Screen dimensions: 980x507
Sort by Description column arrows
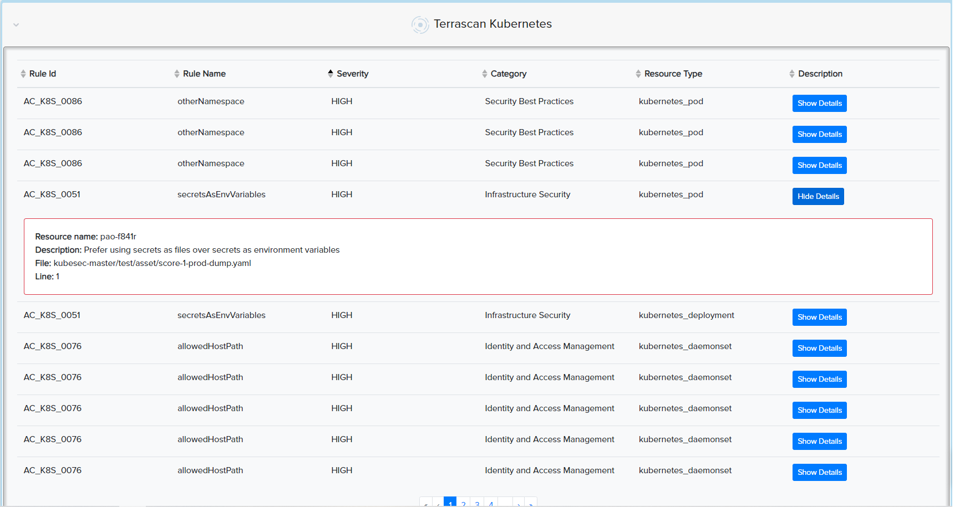[792, 74]
